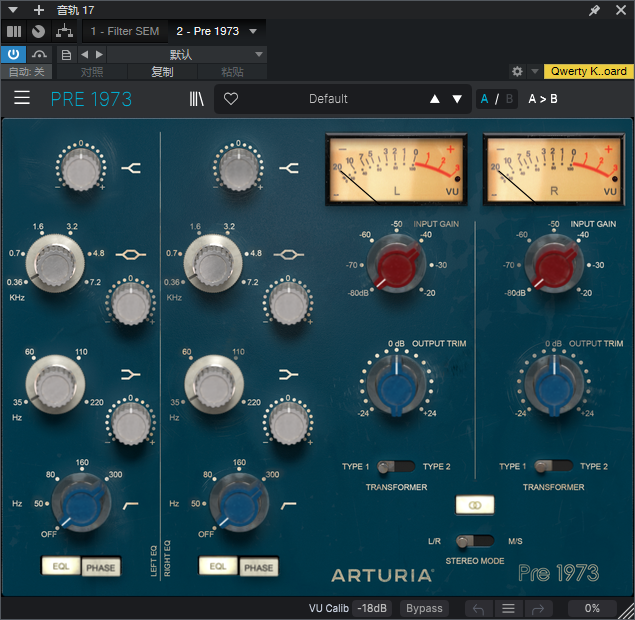The width and height of the screenshot is (635, 620).
Task: Click the 复制 copy button
Action: click(162, 72)
